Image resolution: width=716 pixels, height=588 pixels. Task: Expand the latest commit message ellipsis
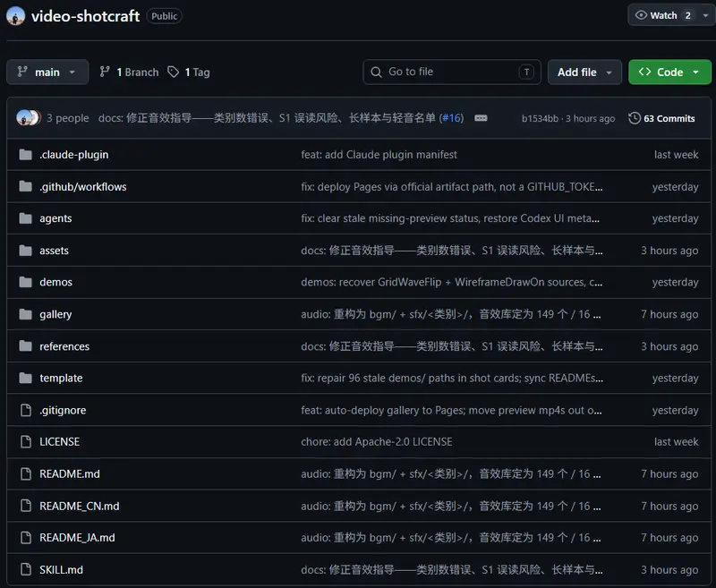coord(481,118)
